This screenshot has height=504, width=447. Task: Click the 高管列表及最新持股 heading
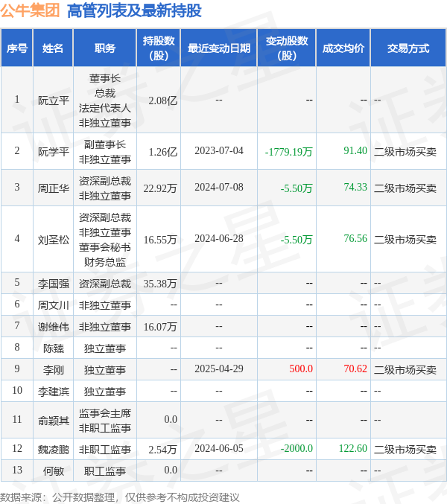[x=134, y=10]
